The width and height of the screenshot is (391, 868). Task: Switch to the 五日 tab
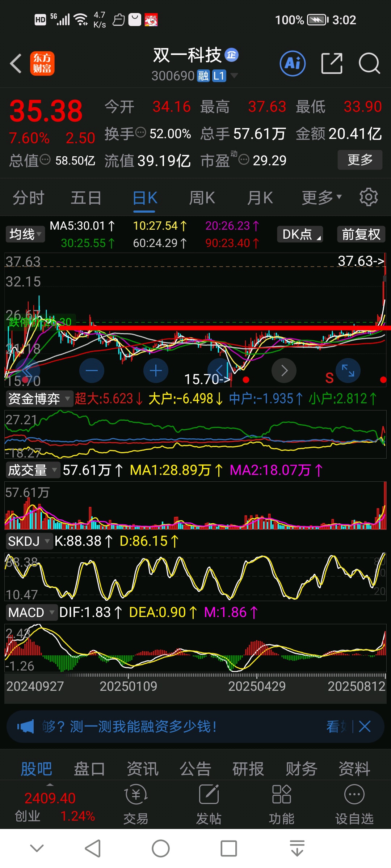pos(86,197)
